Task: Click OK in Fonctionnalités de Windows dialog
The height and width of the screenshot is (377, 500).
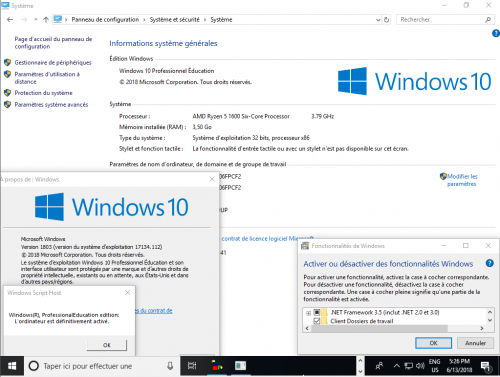Action: (x=433, y=343)
